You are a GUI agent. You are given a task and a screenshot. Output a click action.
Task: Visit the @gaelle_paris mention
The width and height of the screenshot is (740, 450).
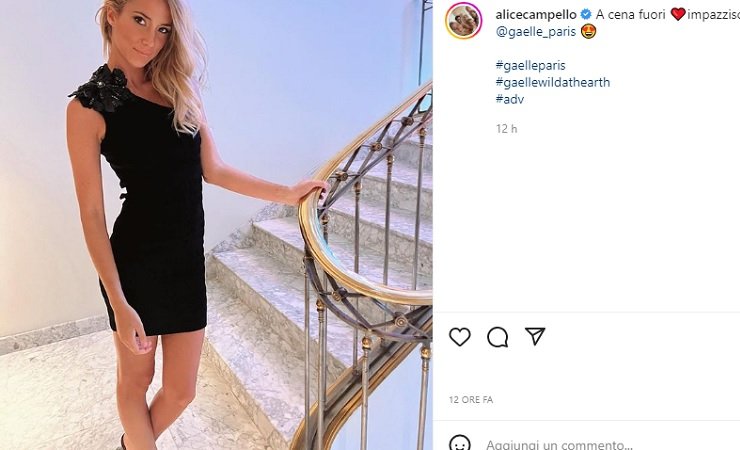pos(536,32)
